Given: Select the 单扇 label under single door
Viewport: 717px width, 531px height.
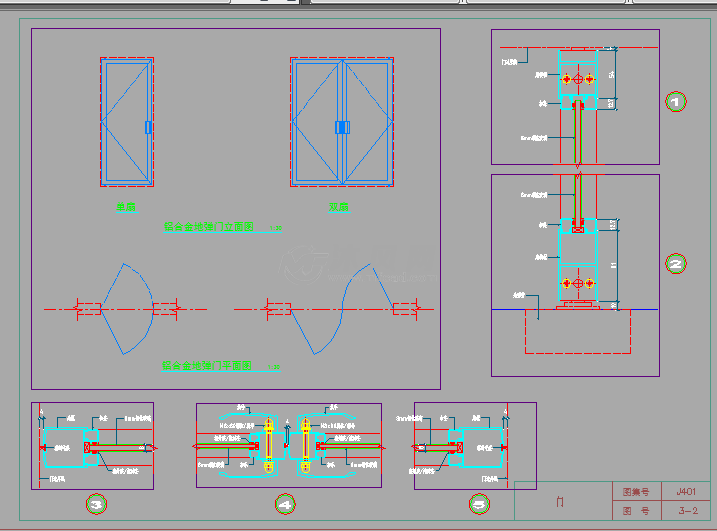Looking at the screenshot, I should [x=126, y=207].
